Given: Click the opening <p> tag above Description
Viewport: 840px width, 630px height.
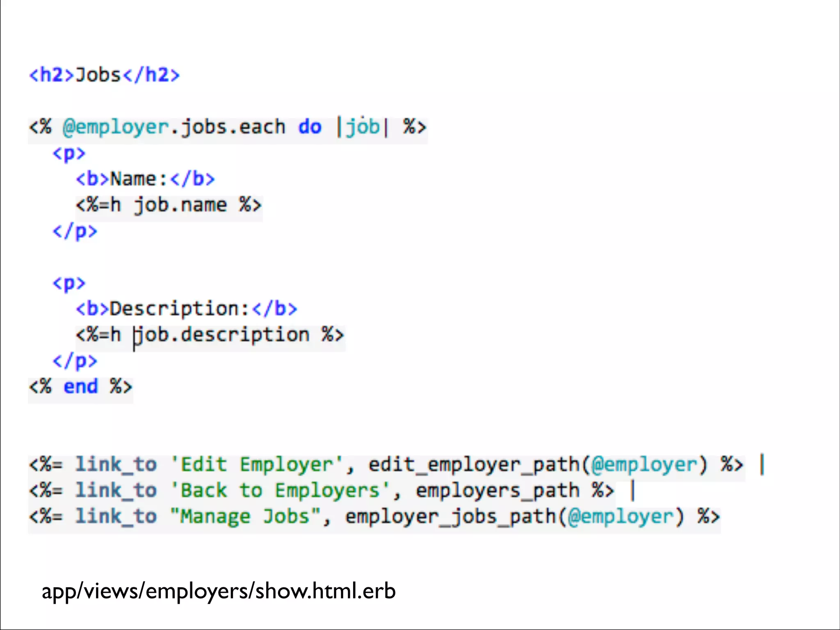Looking at the screenshot, I should click(69, 283).
